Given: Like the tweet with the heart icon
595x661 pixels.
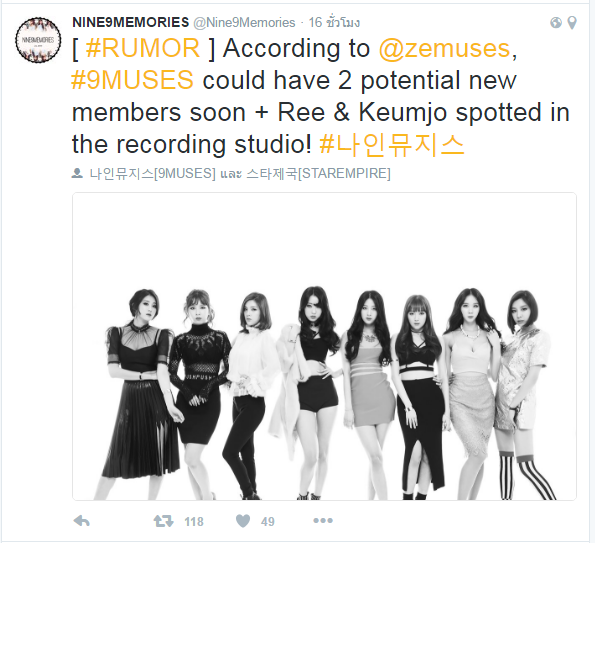Looking at the screenshot, I should [243, 521].
